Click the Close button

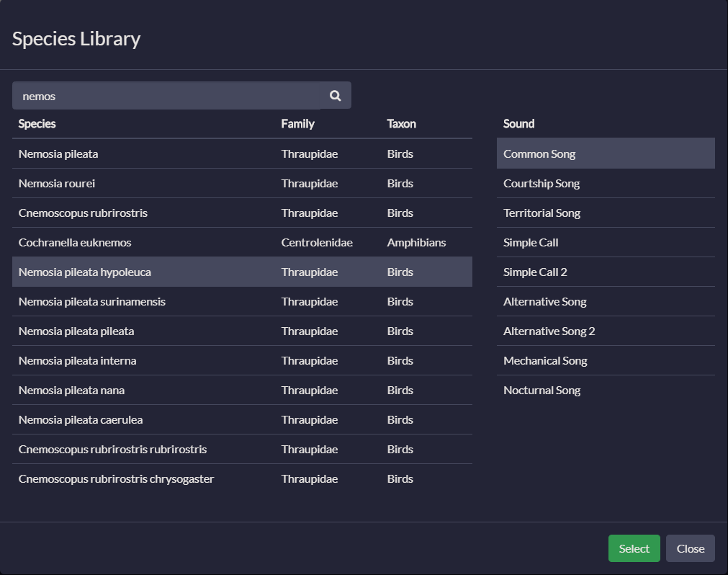[x=690, y=548]
